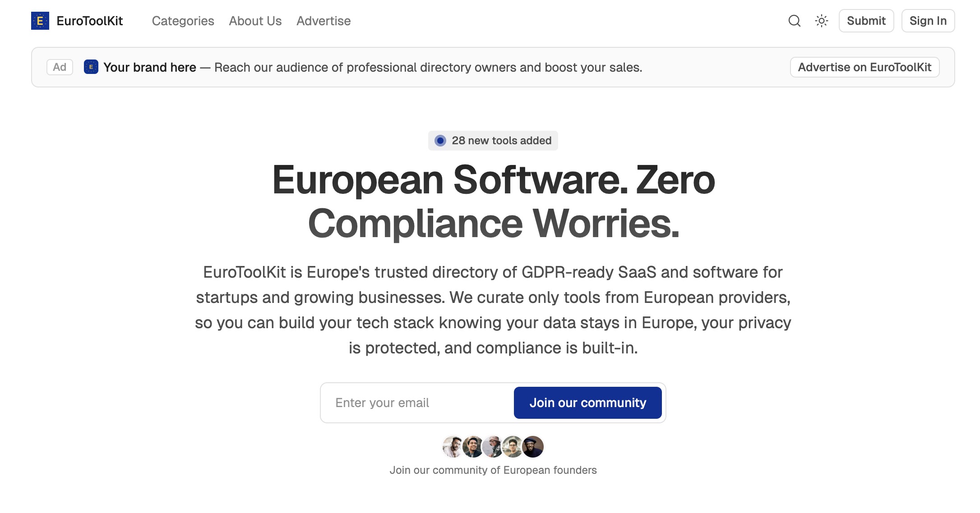Click the middle community member avatar

point(493,447)
